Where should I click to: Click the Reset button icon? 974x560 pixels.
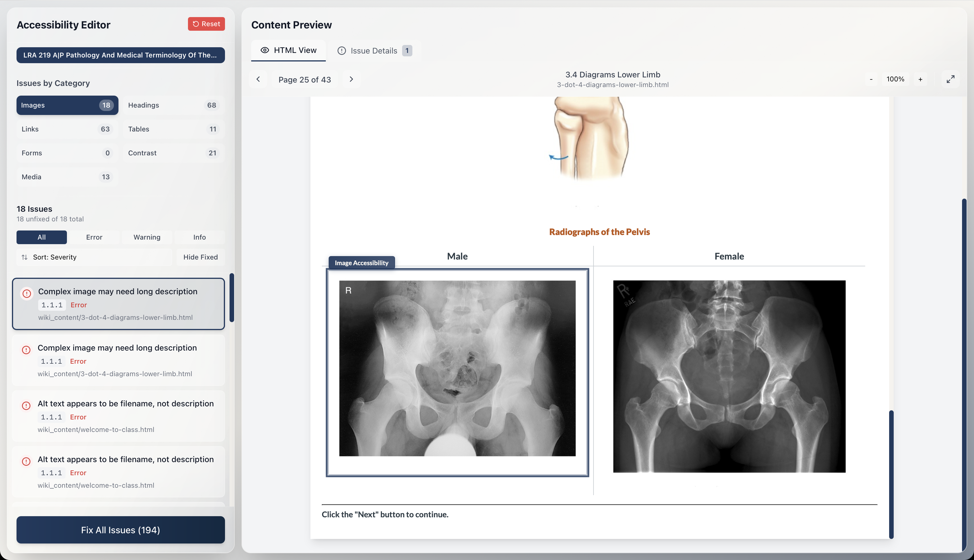pos(196,24)
